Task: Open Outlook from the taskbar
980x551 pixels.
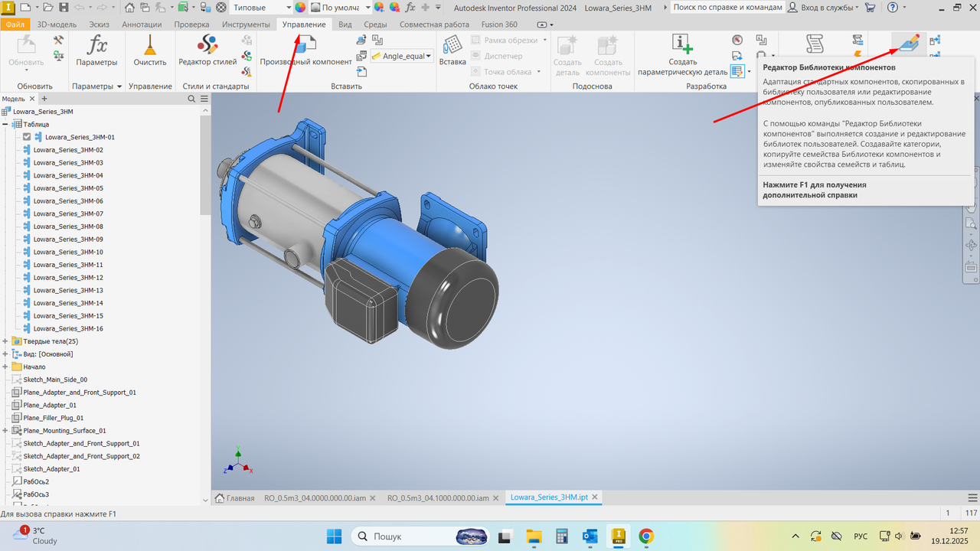Action: coord(590,536)
